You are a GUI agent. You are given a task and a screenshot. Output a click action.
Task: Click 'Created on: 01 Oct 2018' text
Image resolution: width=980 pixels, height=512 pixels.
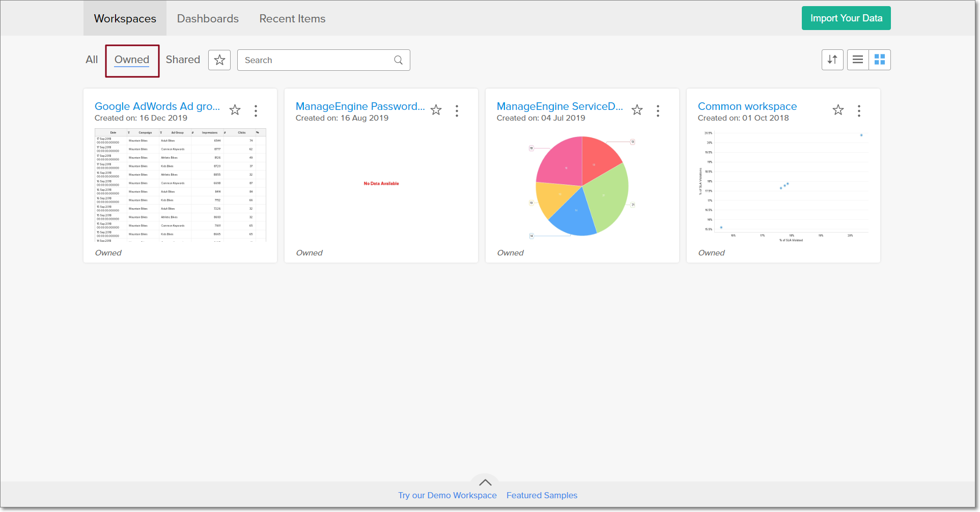[743, 118]
